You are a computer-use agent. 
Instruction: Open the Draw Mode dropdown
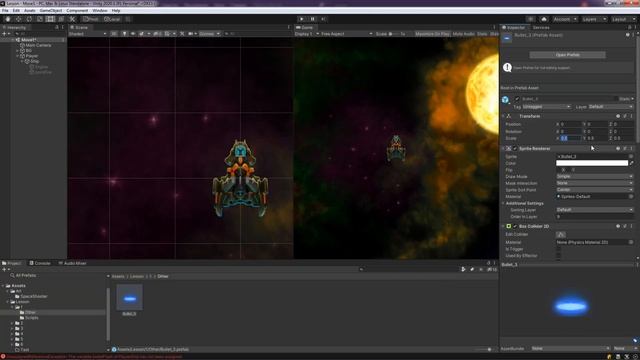coord(595,176)
